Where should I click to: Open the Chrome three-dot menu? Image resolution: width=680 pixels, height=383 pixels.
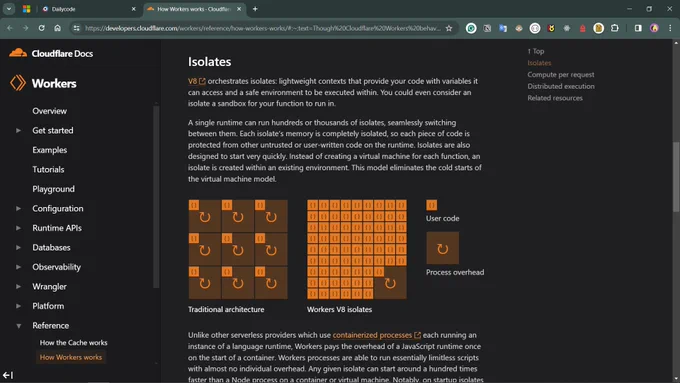(670, 28)
